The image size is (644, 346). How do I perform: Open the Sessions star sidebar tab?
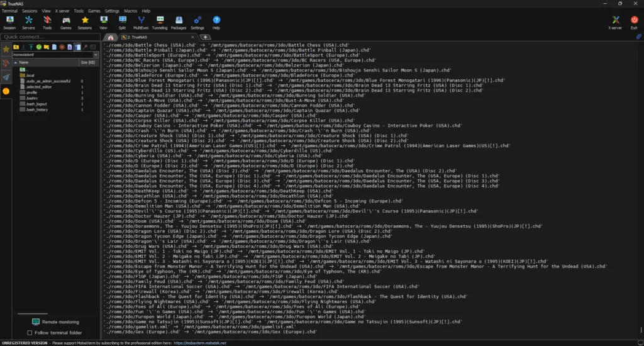[6, 49]
